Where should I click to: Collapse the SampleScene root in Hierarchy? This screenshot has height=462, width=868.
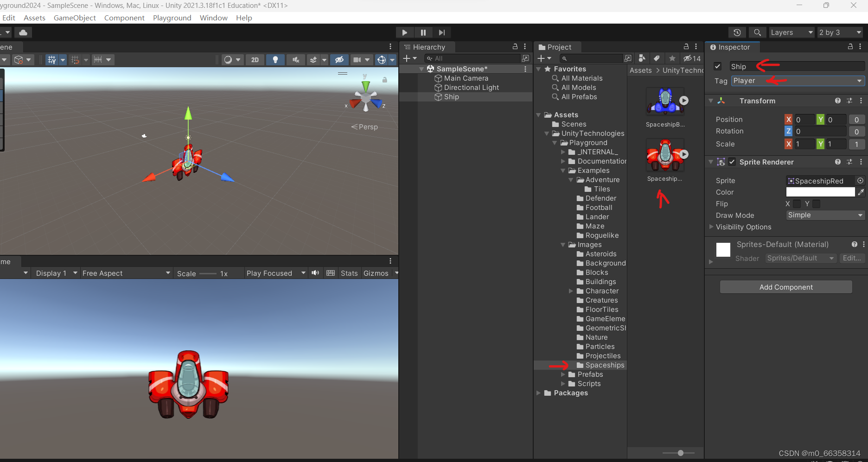pos(421,69)
